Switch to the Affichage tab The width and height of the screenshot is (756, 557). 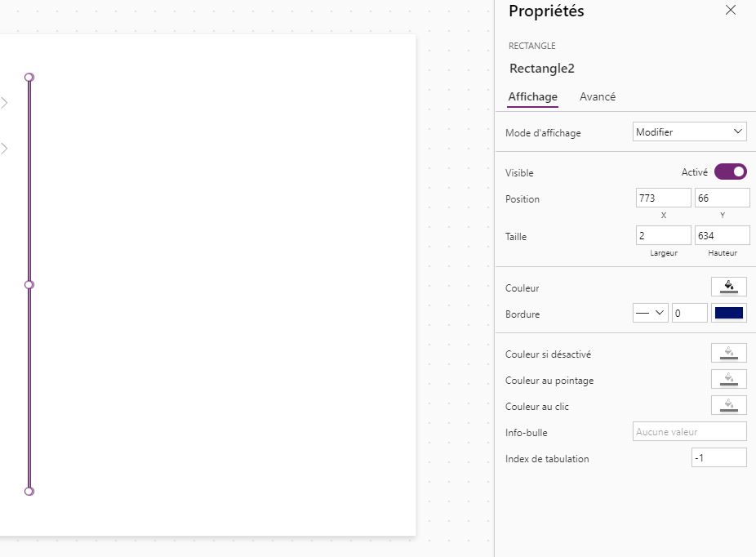[533, 96]
